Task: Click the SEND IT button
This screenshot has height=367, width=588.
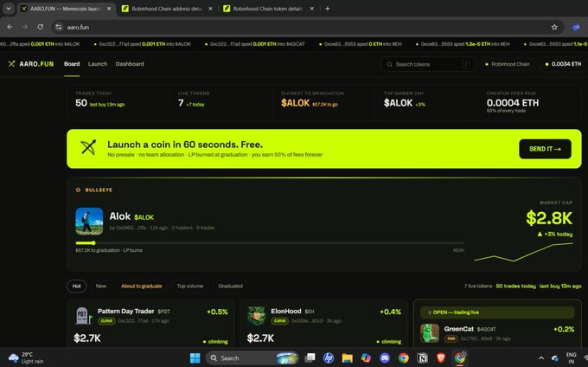Action: click(x=545, y=149)
